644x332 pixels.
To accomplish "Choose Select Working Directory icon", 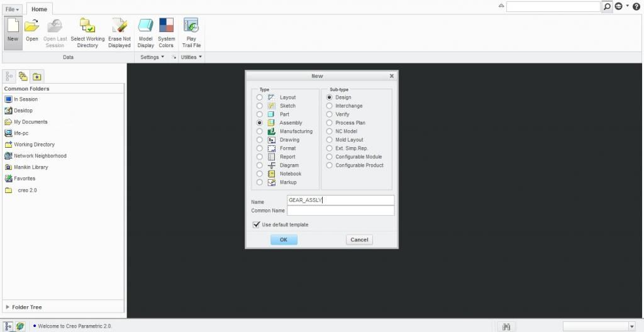I will [87, 26].
